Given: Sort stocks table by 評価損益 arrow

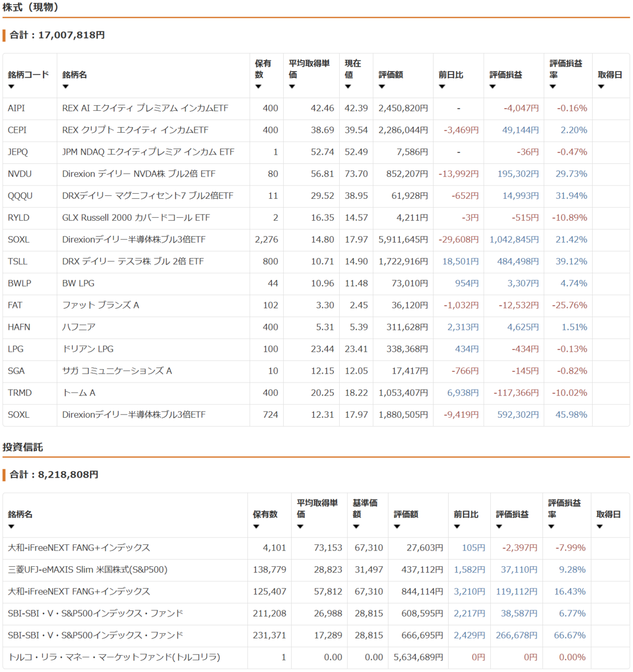Looking at the screenshot, I should (x=493, y=87).
